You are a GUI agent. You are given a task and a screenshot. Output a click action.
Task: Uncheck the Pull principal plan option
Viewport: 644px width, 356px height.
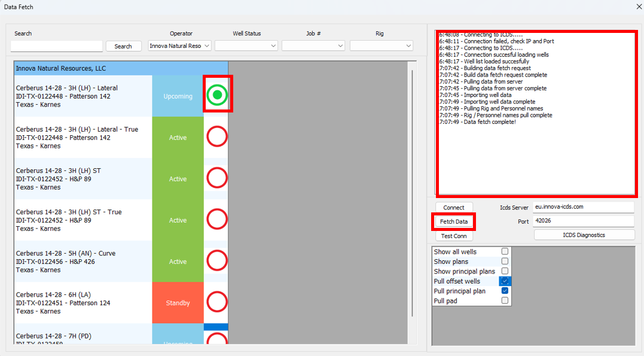(505, 291)
